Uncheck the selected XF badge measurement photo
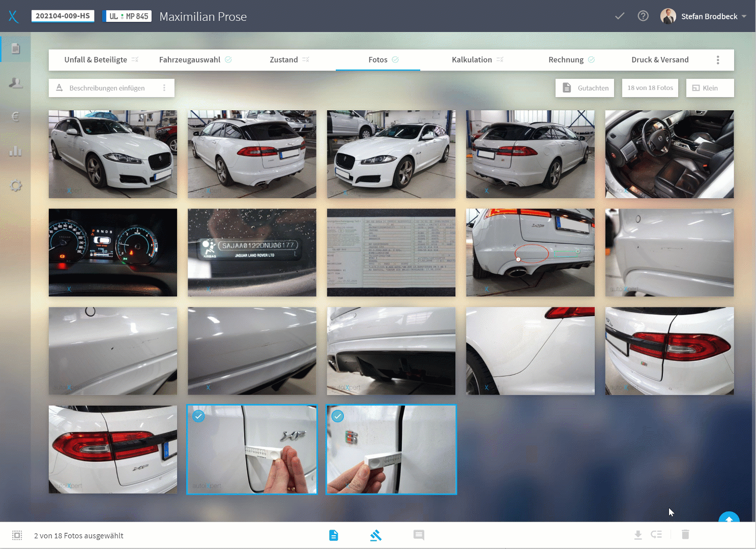 coord(198,416)
